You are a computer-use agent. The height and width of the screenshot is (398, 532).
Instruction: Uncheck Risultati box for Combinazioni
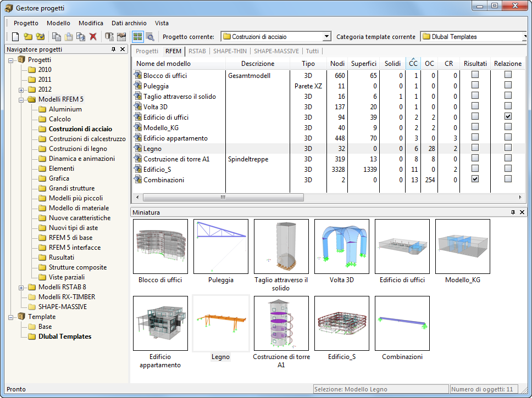(475, 178)
